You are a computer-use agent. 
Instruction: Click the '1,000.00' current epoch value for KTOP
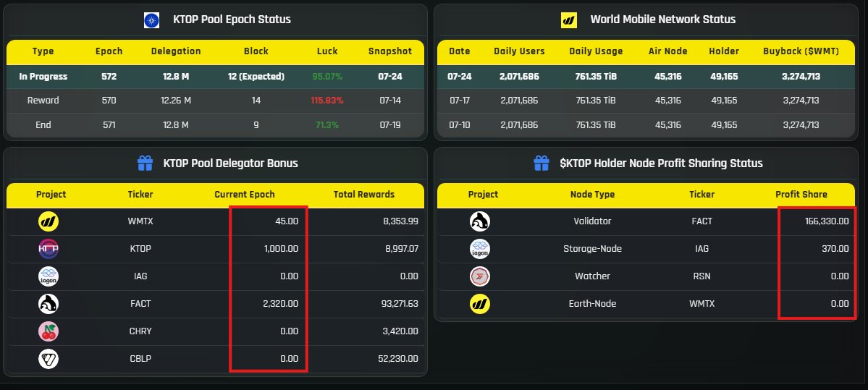coord(281,249)
